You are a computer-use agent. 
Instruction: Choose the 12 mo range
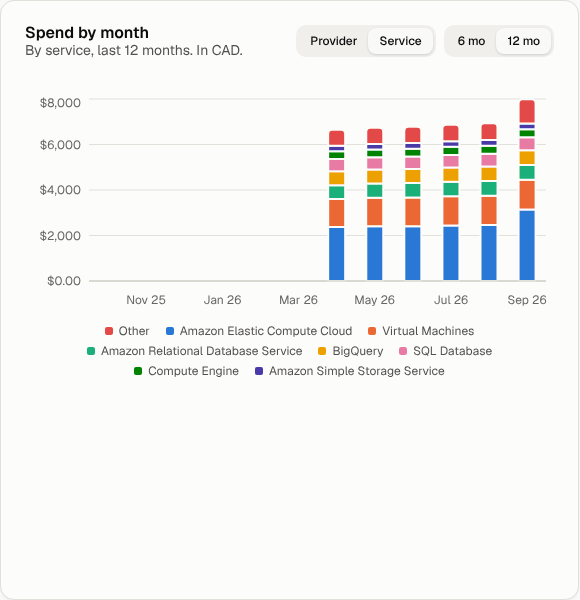tap(523, 41)
